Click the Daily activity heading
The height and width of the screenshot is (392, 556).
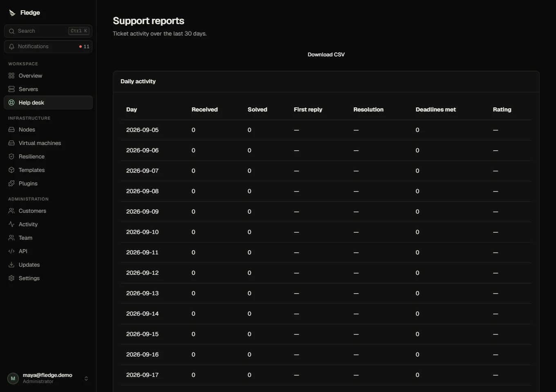tap(138, 81)
